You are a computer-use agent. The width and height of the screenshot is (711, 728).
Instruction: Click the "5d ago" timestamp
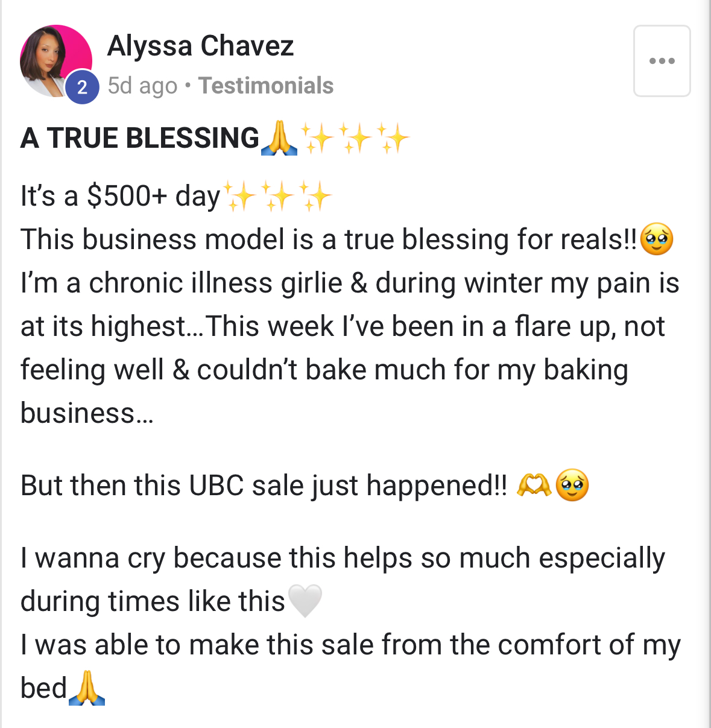[x=142, y=86]
